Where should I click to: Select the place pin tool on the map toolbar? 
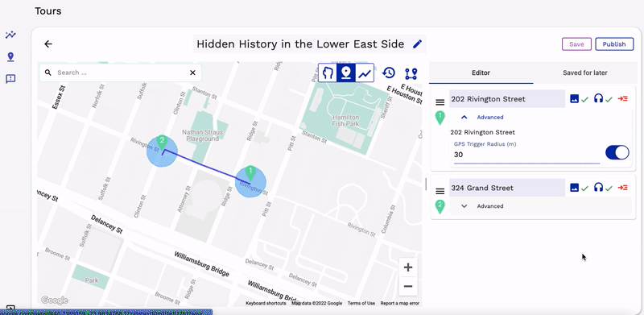[346, 73]
